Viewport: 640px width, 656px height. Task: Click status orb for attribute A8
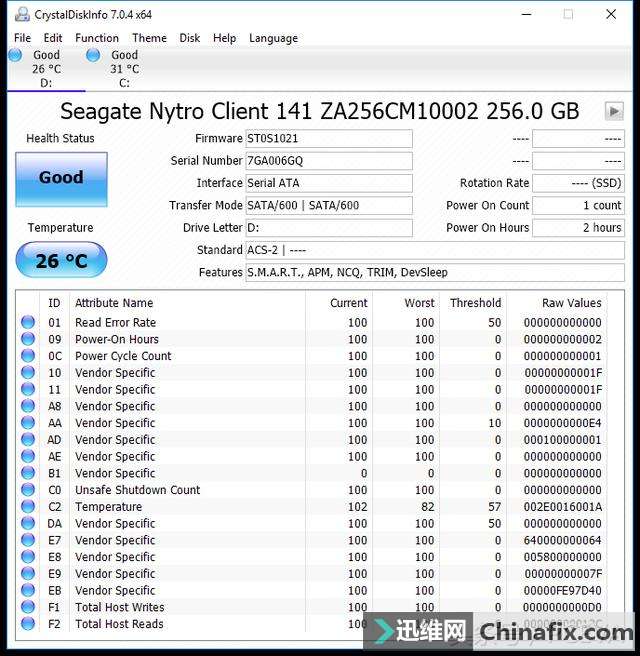point(28,406)
